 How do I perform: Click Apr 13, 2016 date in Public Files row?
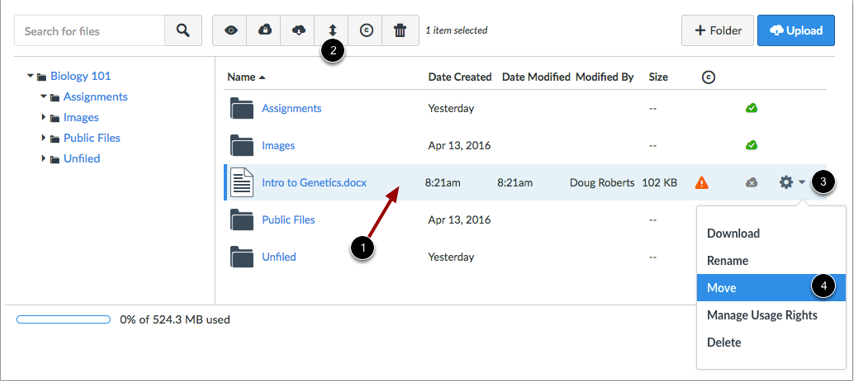459,220
